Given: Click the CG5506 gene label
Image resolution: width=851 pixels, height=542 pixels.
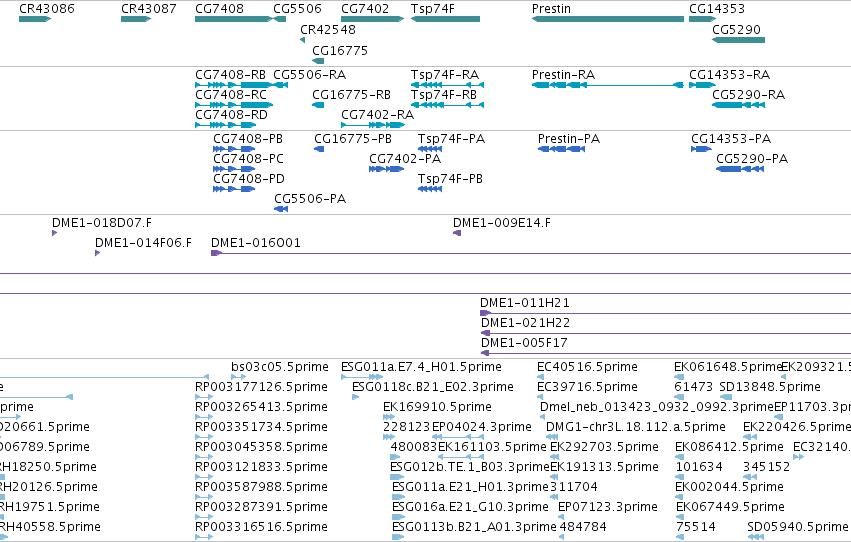Looking at the screenshot, I should pyautogui.click(x=297, y=9).
